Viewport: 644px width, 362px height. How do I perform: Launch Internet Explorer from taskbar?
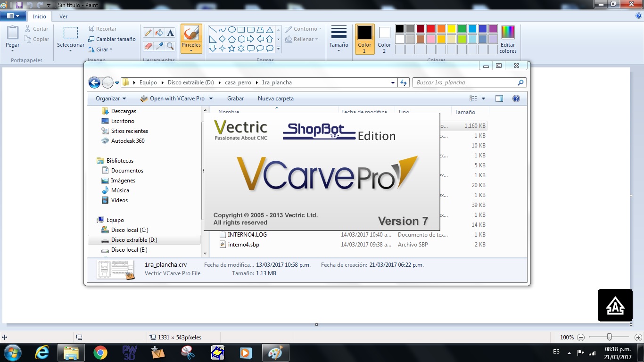click(42, 352)
